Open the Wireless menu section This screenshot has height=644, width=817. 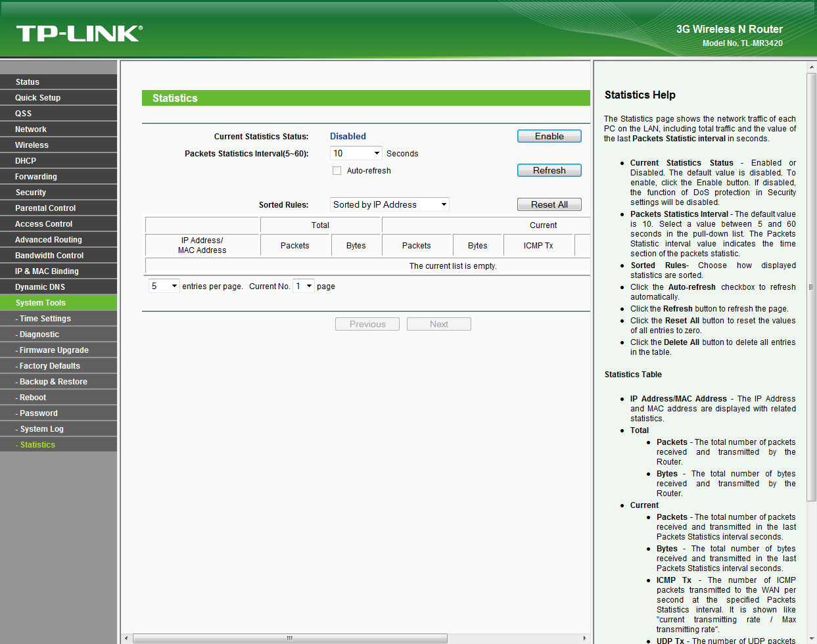point(32,145)
